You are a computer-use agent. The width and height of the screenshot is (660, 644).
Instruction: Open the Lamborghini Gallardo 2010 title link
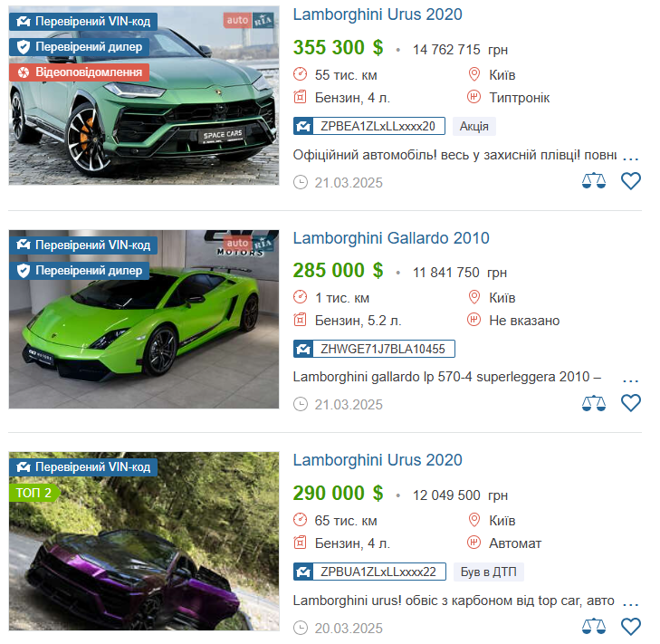point(391,238)
